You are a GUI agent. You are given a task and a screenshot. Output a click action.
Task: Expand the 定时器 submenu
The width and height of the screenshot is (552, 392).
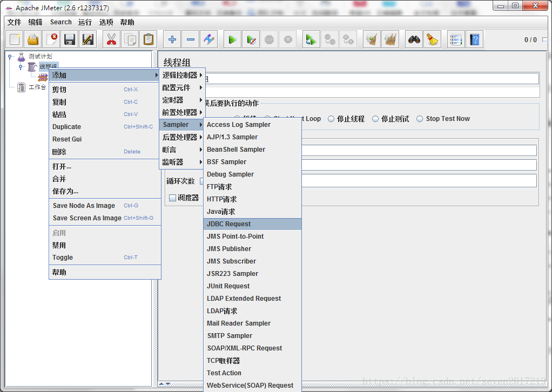tap(182, 100)
